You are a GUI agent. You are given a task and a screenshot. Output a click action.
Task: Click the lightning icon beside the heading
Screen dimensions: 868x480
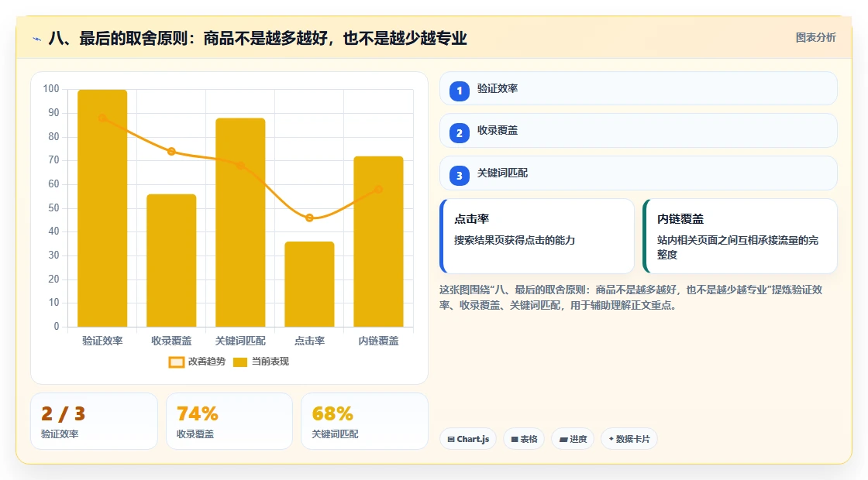pos(37,39)
